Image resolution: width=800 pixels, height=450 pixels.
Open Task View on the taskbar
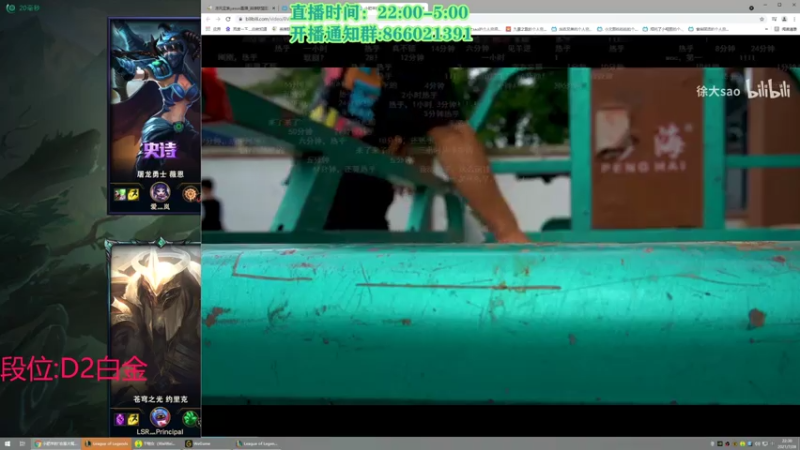pos(22,444)
